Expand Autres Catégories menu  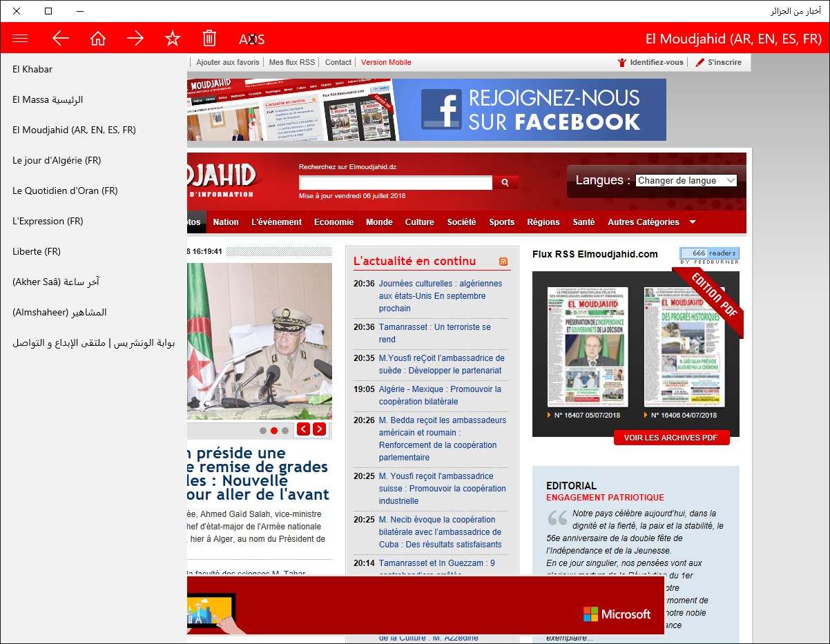(x=651, y=222)
